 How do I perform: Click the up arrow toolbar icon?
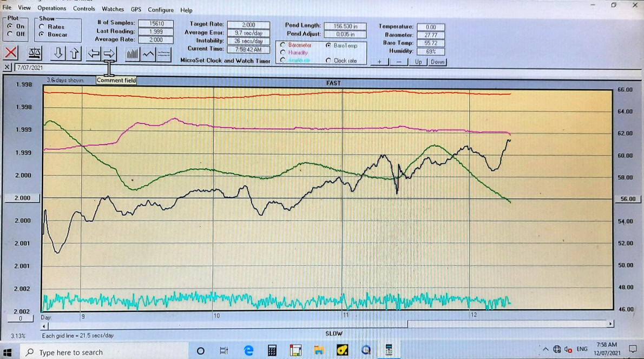tap(74, 53)
